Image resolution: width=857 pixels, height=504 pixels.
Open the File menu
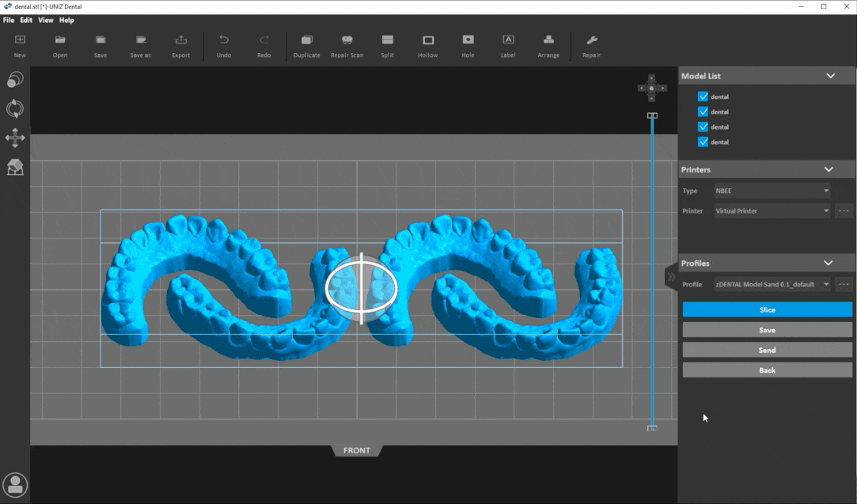(9, 20)
